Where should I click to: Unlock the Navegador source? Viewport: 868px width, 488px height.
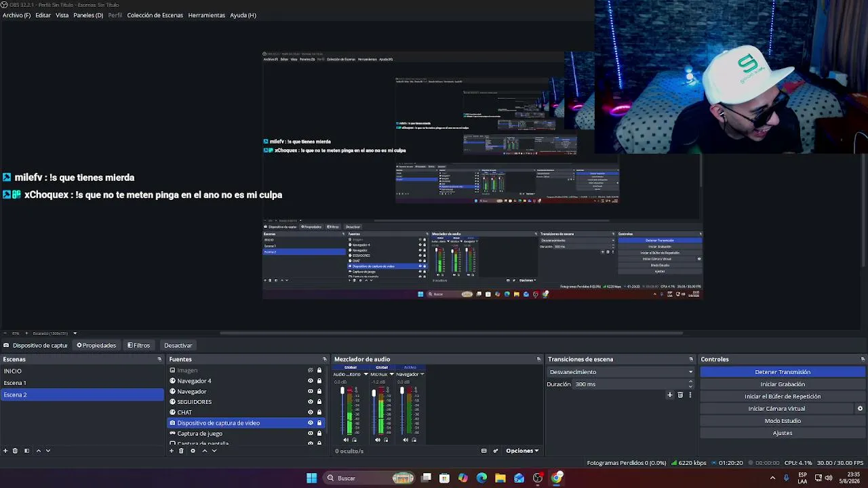pos(319,391)
